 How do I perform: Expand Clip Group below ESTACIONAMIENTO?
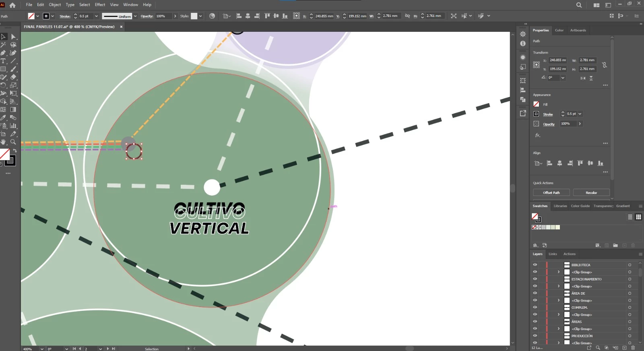pyautogui.click(x=559, y=286)
